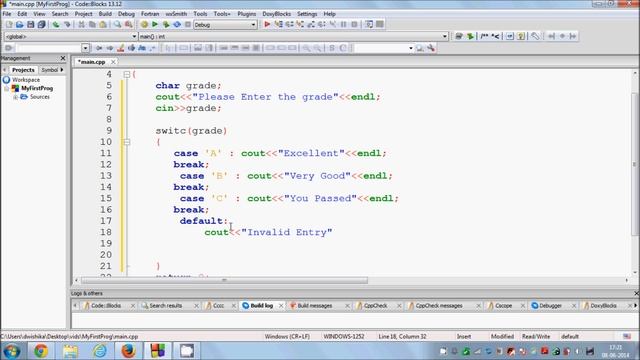This screenshot has height=360, width=640.
Task: Run the program with green play icon
Action: tap(155, 24)
